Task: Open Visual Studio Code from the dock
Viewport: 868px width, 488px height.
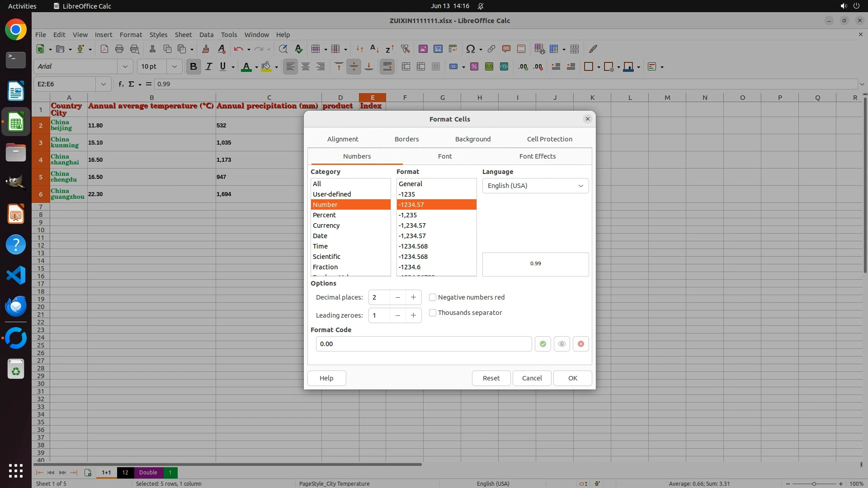Action: point(16,275)
